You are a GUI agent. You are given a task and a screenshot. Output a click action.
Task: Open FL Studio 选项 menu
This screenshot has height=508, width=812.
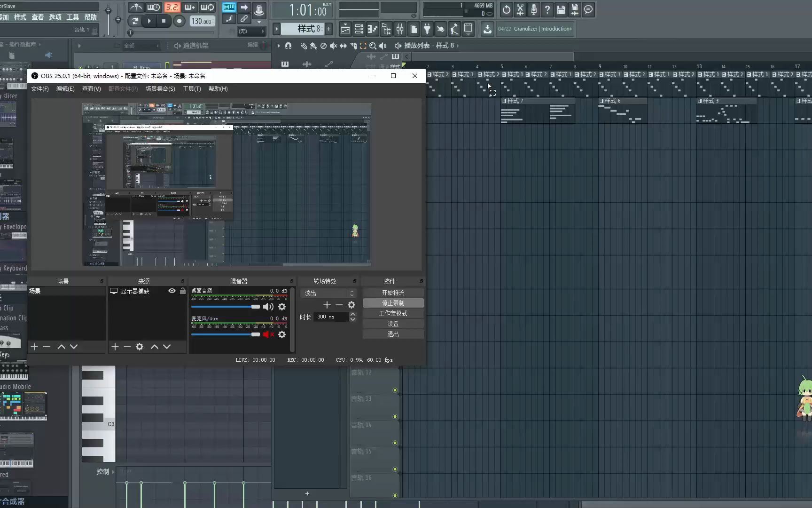[55, 17]
